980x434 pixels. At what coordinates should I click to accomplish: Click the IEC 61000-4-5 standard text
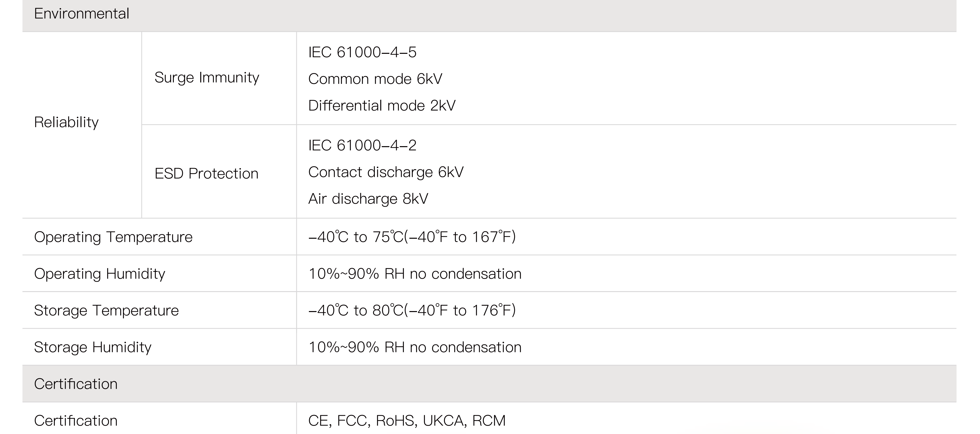point(362,53)
